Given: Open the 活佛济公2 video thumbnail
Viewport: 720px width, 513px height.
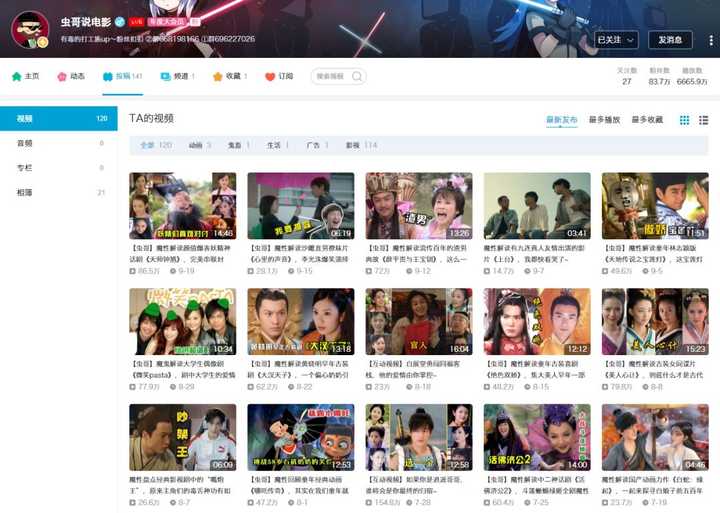Looking at the screenshot, I should (x=537, y=437).
